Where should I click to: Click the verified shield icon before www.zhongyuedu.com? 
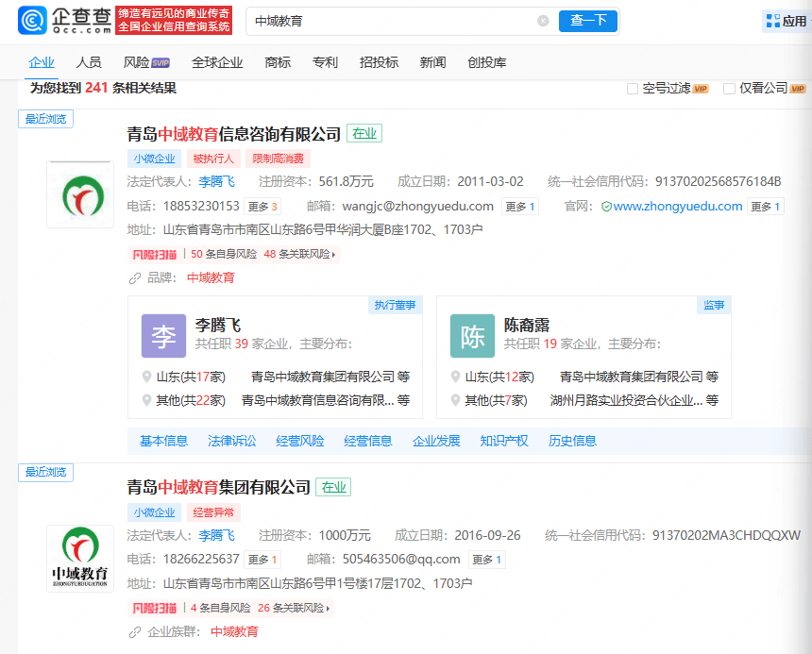606,207
